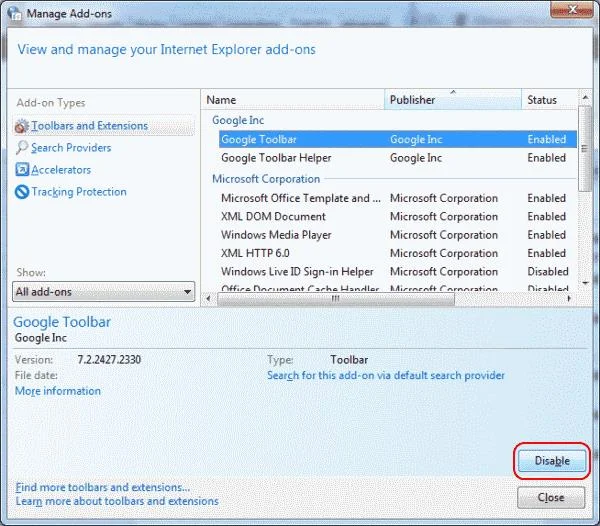Viewport: 600px width, 526px height.
Task: Click Disabled status of Windows Live ID
Action: [548, 272]
